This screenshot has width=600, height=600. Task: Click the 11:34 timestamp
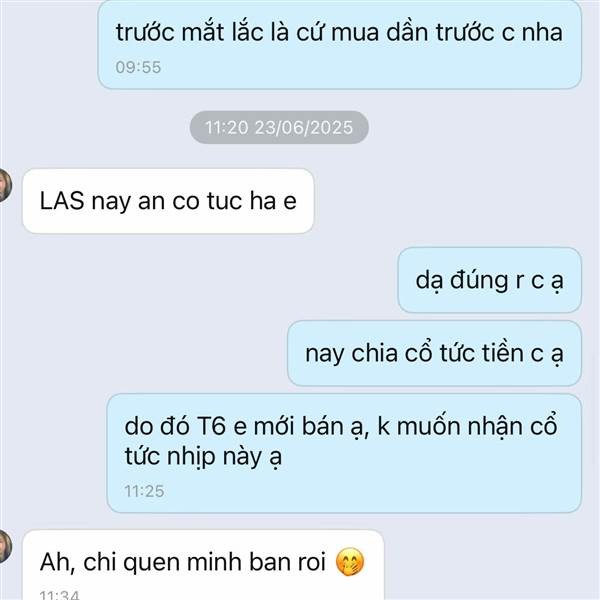click(60, 595)
